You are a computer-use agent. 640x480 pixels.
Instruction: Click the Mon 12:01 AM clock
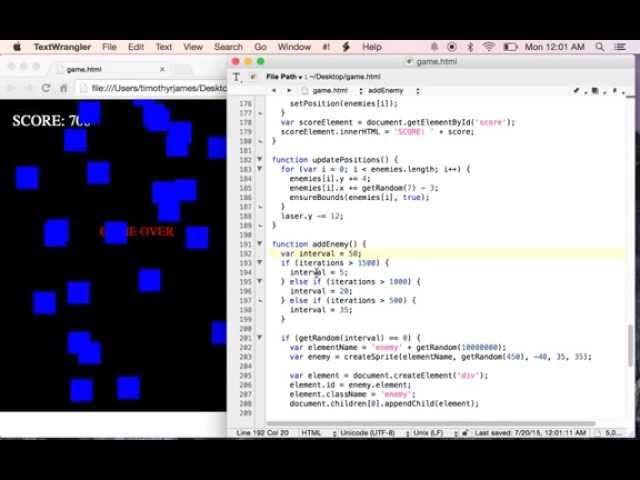(555, 47)
